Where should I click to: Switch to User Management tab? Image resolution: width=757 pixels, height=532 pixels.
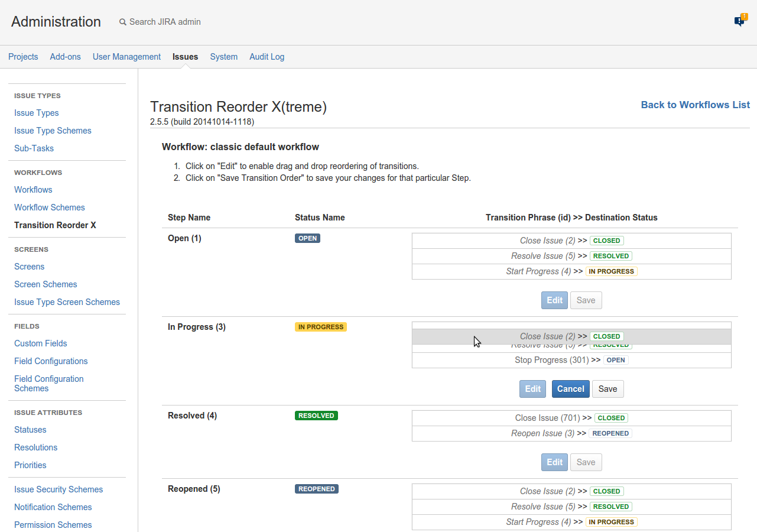[x=126, y=57]
